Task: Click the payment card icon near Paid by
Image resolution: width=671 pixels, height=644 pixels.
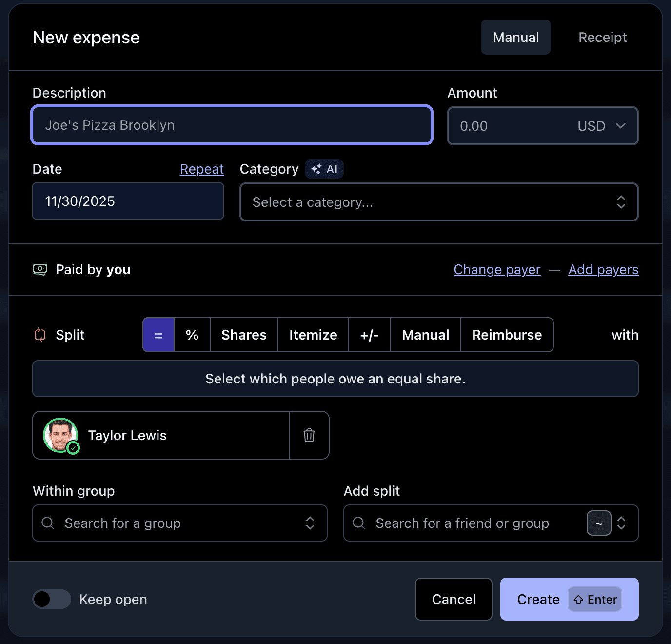Action: pyautogui.click(x=40, y=269)
